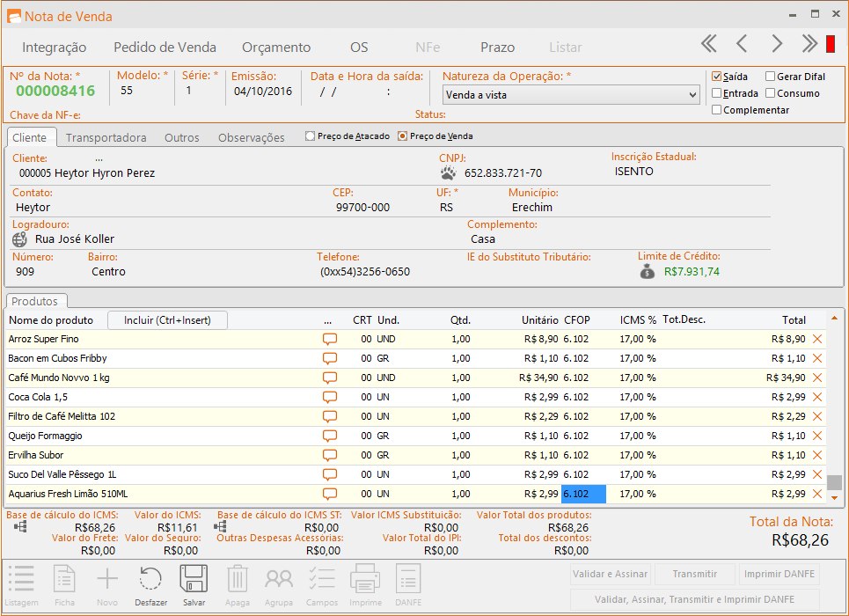This screenshot has width=849, height=616.
Task: Select the Produtos tab
Action: click(34, 301)
